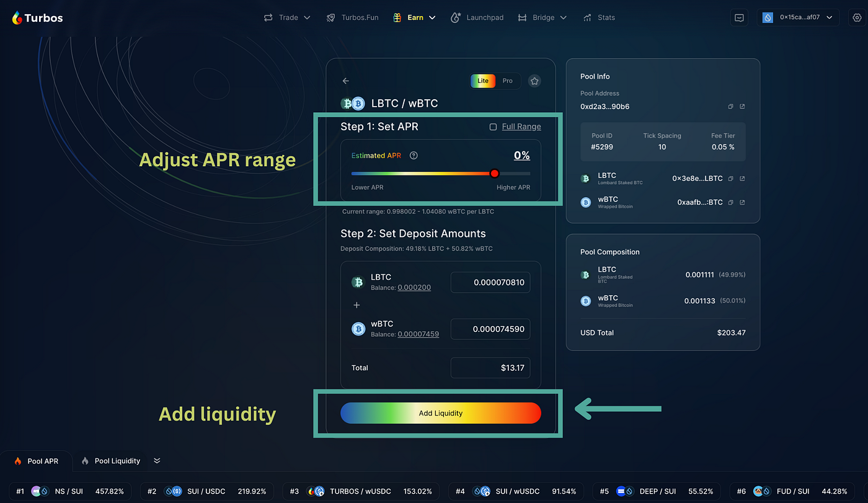868x503 pixels.
Task: Click the Turbos logo
Action: point(37,18)
